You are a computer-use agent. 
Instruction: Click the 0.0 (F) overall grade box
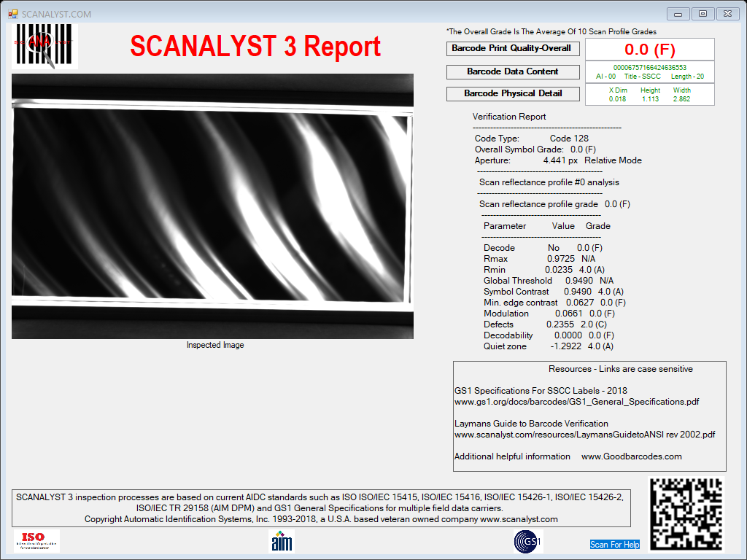(650, 49)
